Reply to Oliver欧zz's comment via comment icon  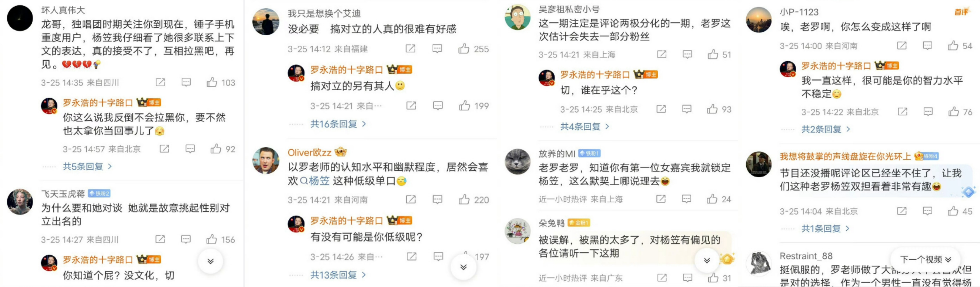[x=438, y=200]
